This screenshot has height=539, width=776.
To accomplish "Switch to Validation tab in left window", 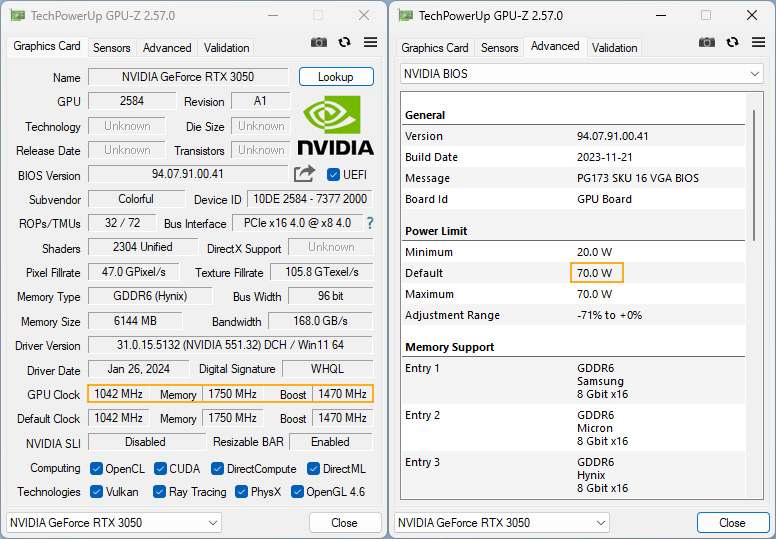I will click(226, 48).
